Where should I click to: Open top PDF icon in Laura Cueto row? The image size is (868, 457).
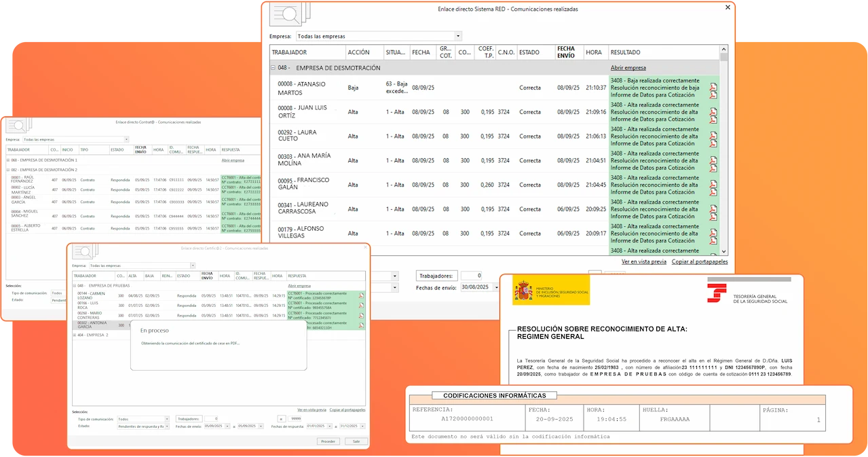pyautogui.click(x=713, y=135)
